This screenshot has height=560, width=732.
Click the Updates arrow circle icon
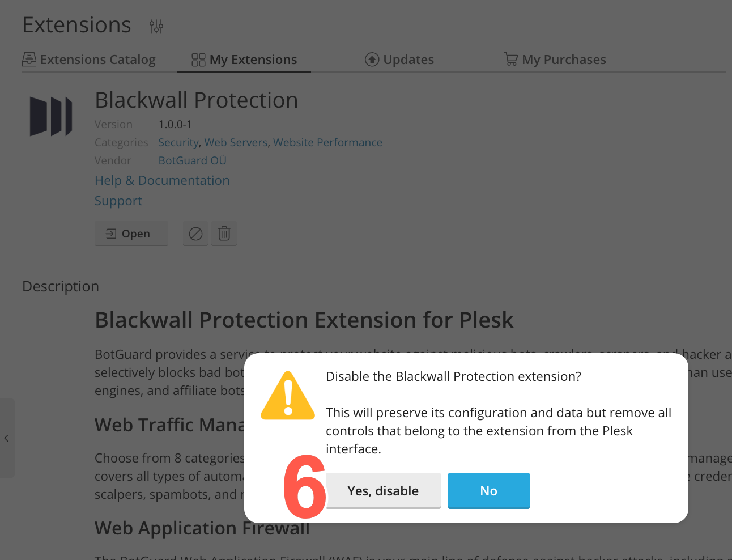click(372, 60)
